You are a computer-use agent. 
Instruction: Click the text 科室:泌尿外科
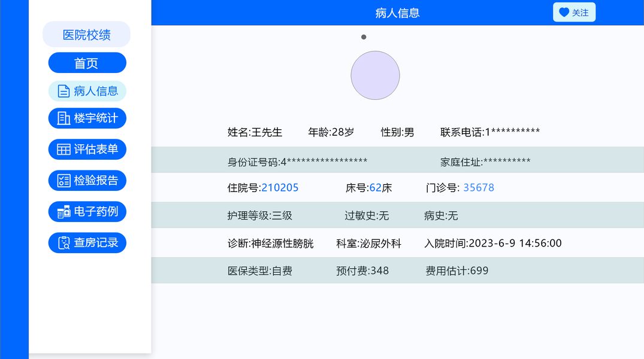[368, 244]
